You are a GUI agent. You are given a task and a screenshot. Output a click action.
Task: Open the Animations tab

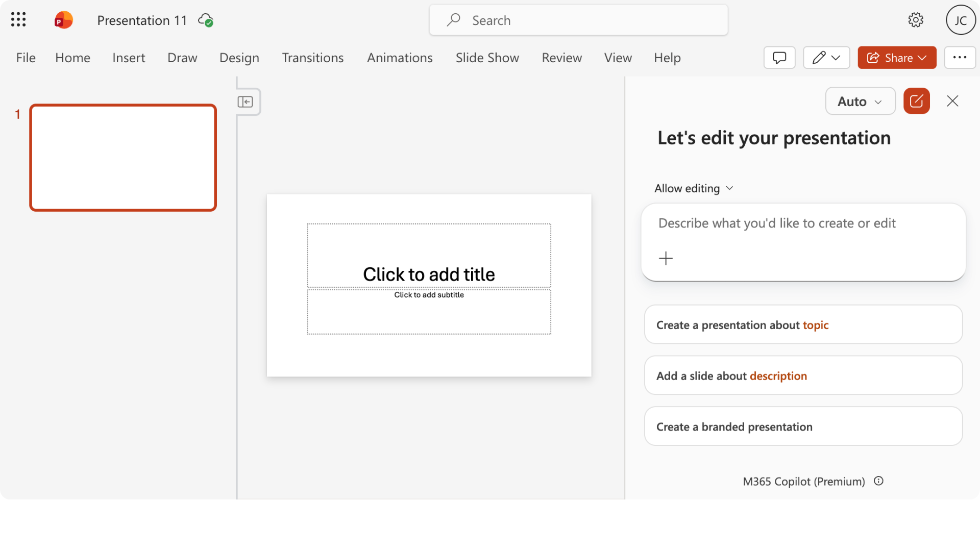(x=400, y=58)
